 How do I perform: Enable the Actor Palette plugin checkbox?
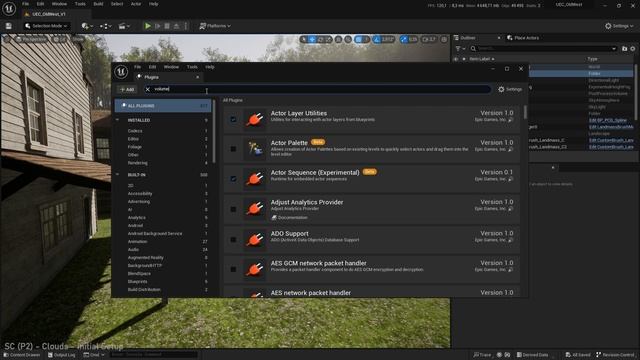pos(233,149)
